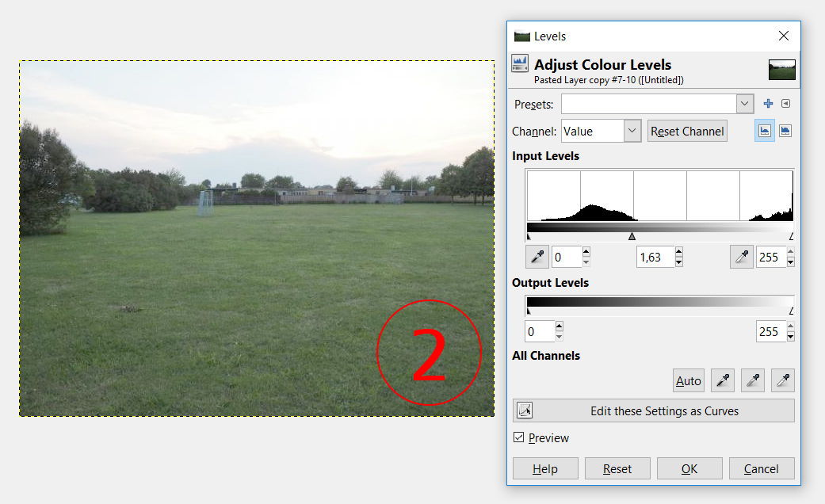Click the input levels histogram
The image size is (825, 504).
pyautogui.click(x=660, y=195)
